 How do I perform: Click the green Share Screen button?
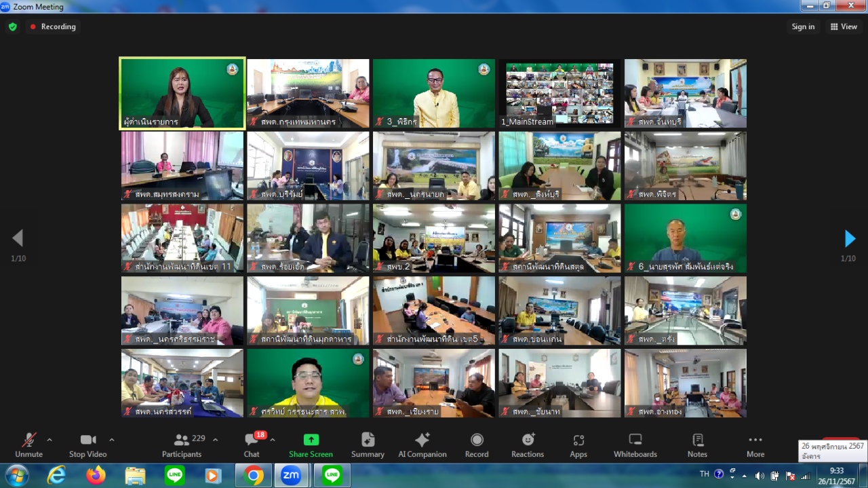[x=311, y=445]
